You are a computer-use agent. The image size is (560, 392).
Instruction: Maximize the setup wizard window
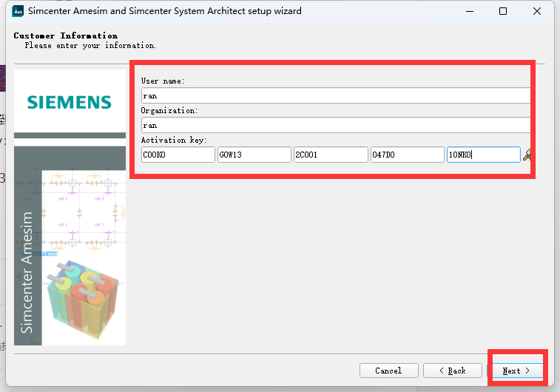click(x=503, y=11)
